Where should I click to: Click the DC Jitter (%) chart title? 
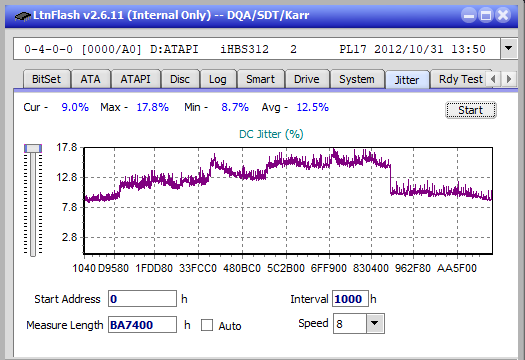(271, 134)
